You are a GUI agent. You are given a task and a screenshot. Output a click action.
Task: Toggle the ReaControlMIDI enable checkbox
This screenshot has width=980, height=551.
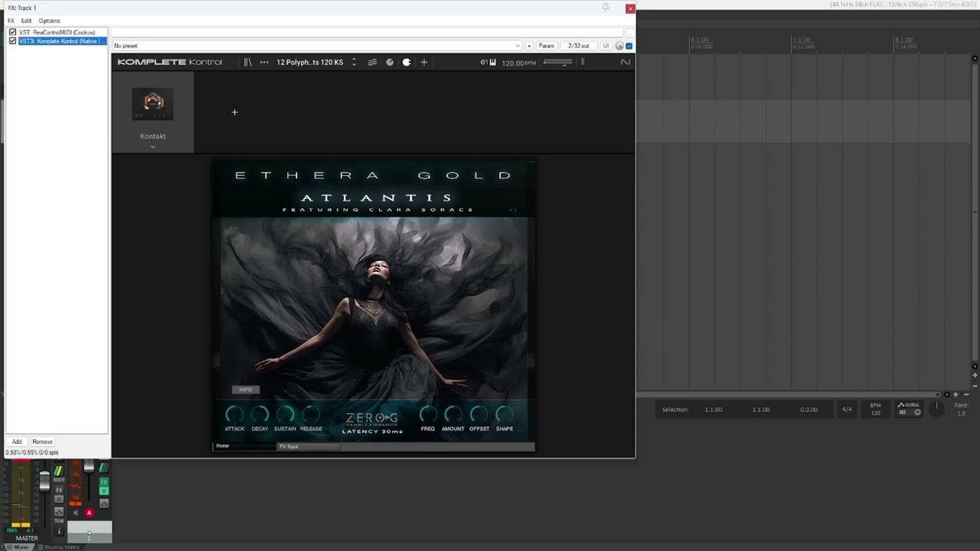pos(12,32)
